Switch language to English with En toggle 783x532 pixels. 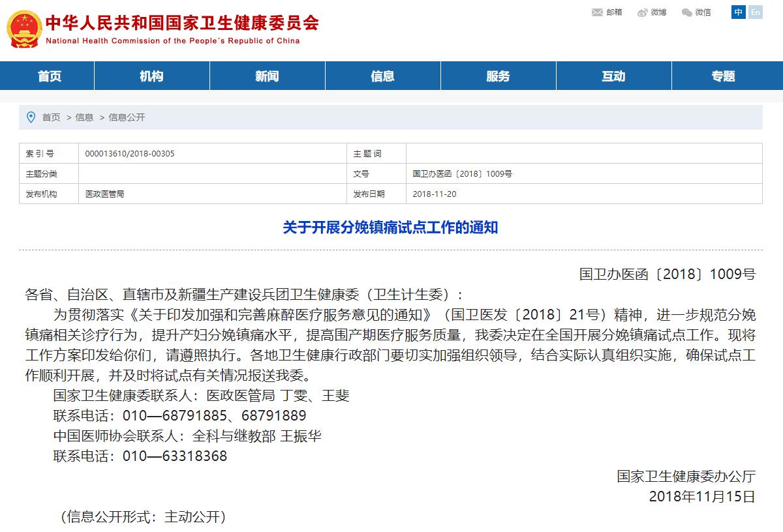point(755,12)
